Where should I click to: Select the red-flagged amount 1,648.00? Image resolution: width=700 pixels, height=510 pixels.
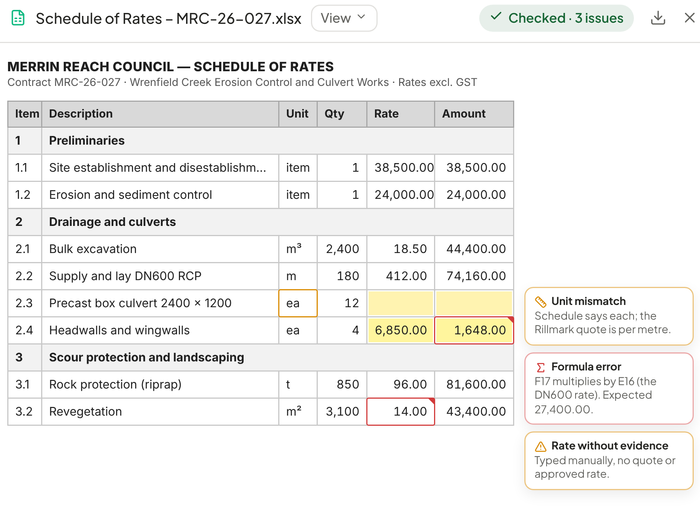[x=474, y=330]
